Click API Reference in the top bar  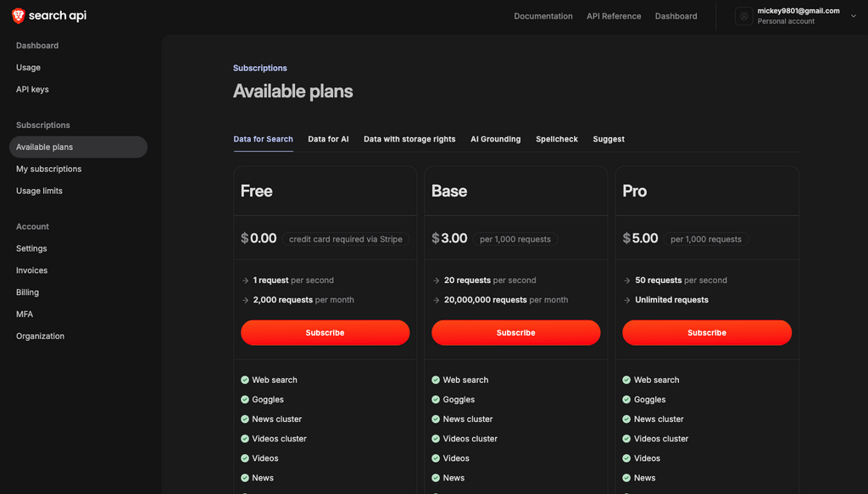point(613,15)
